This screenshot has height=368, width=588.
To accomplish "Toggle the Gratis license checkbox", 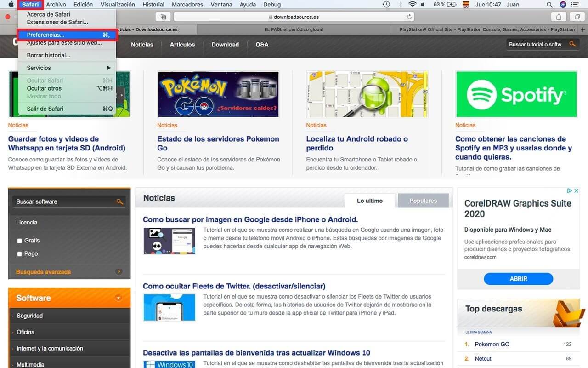I will pyautogui.click(x=19, y=241).
